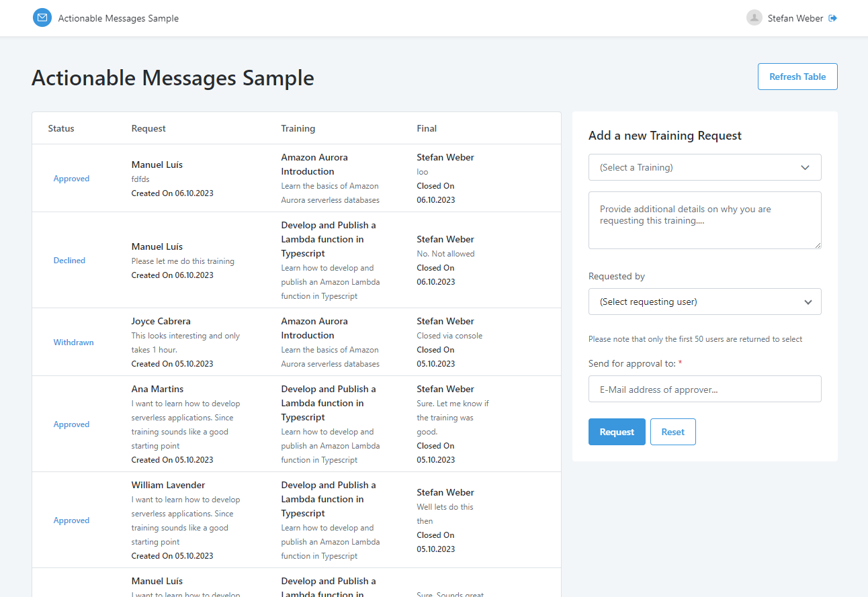
Task: Click the Status column header
Action: tap(61, 128)
